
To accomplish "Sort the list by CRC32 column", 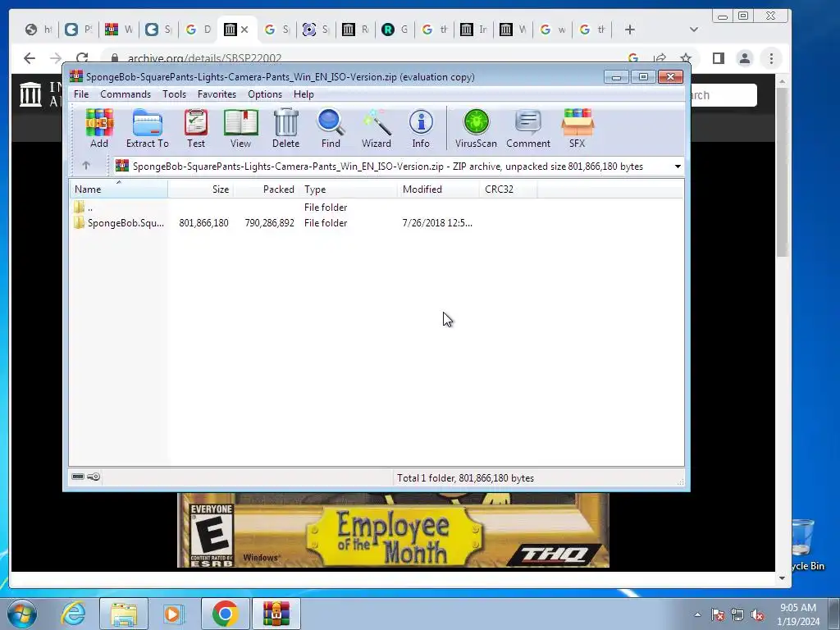I will coord(509,189).
